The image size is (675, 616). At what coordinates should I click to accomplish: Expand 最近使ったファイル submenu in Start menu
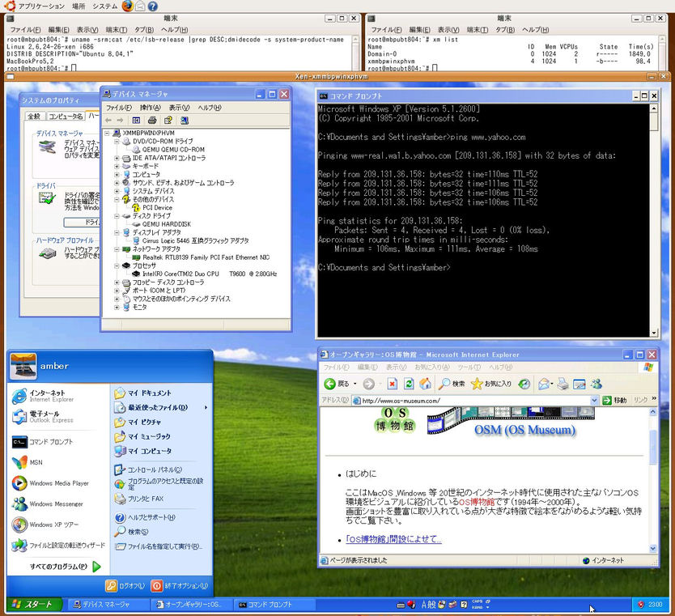point(161,407)
